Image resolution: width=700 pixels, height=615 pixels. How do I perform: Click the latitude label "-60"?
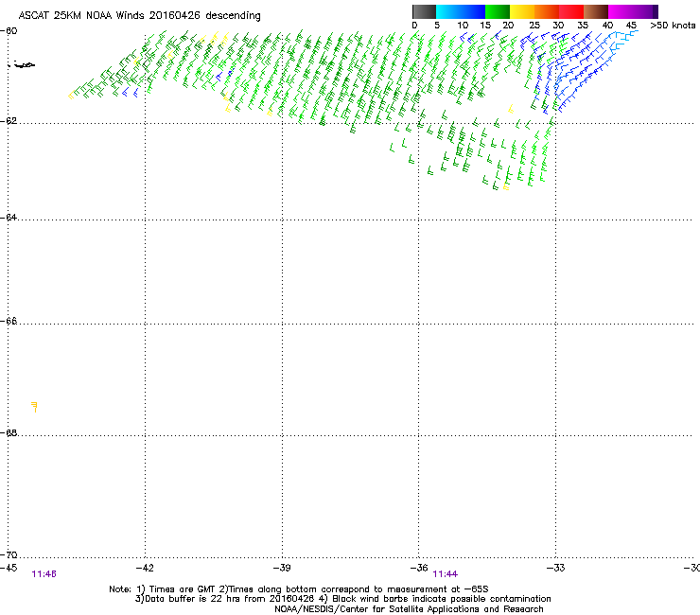pos(9,31)
